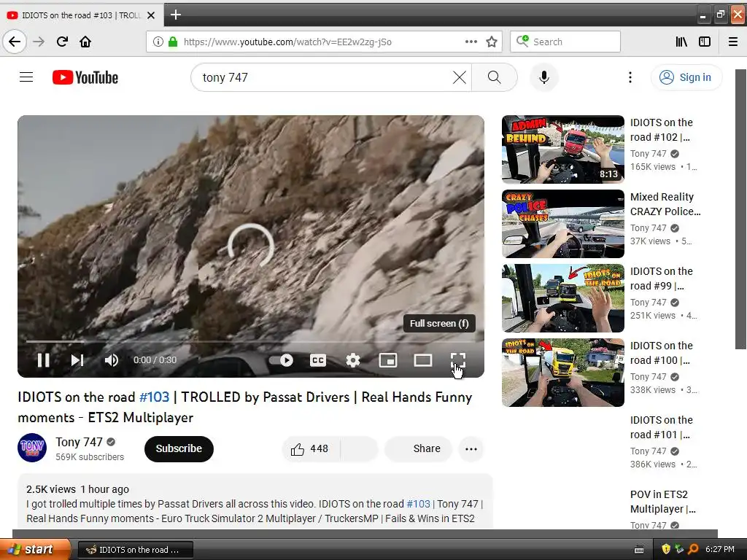Toggle closed captions CC button
747x560 pixels.
click(x=318, y=360)
